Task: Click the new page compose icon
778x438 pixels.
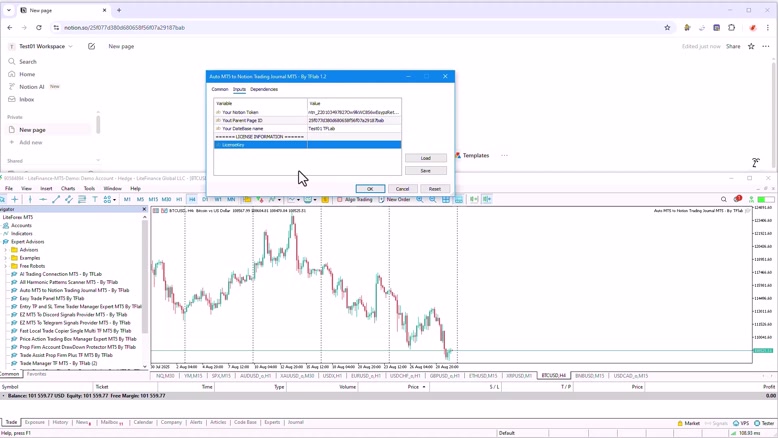Action: [91, 46]
